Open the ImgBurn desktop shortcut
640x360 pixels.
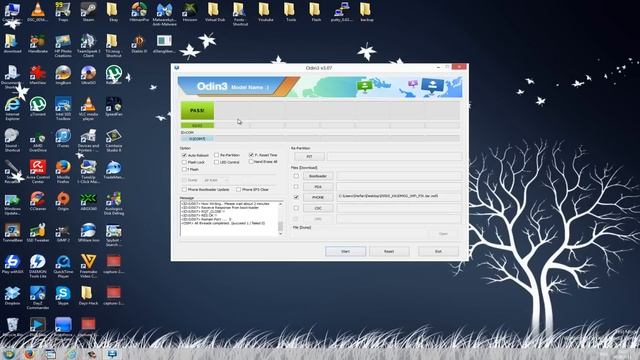(63, 75)
